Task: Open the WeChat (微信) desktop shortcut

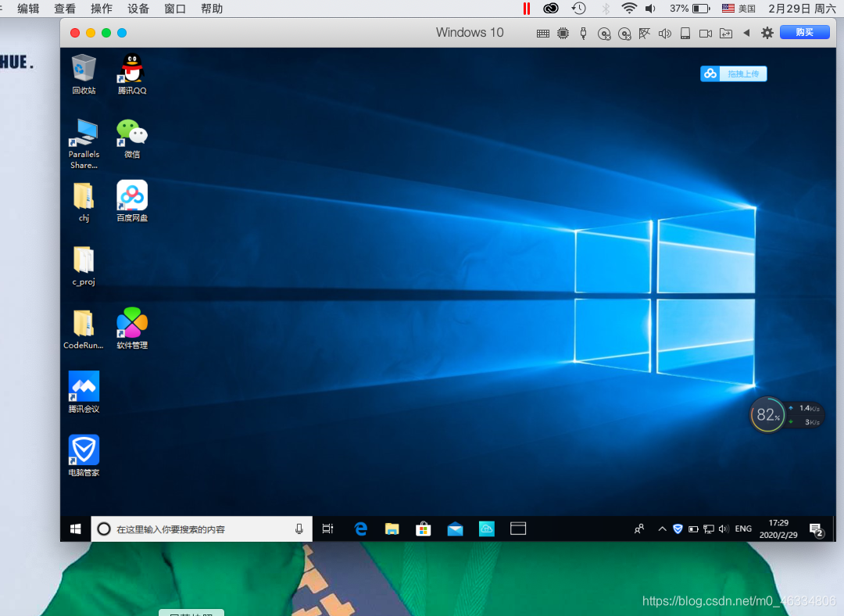Action: point(132,138)
